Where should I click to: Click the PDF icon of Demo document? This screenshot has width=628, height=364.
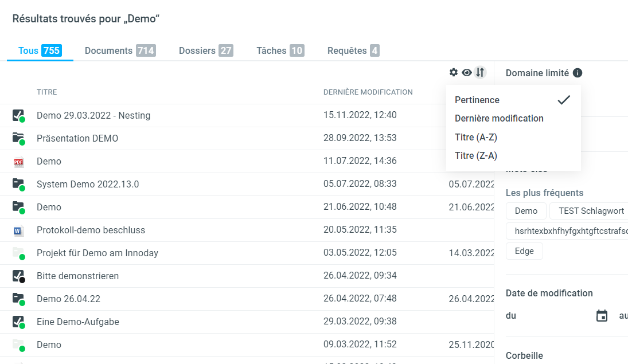(18, 162)
